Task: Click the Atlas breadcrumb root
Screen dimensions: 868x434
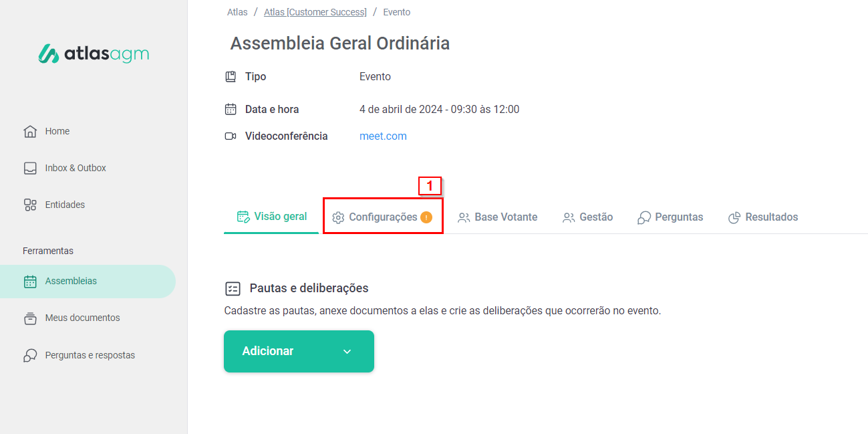Action: 237,12
